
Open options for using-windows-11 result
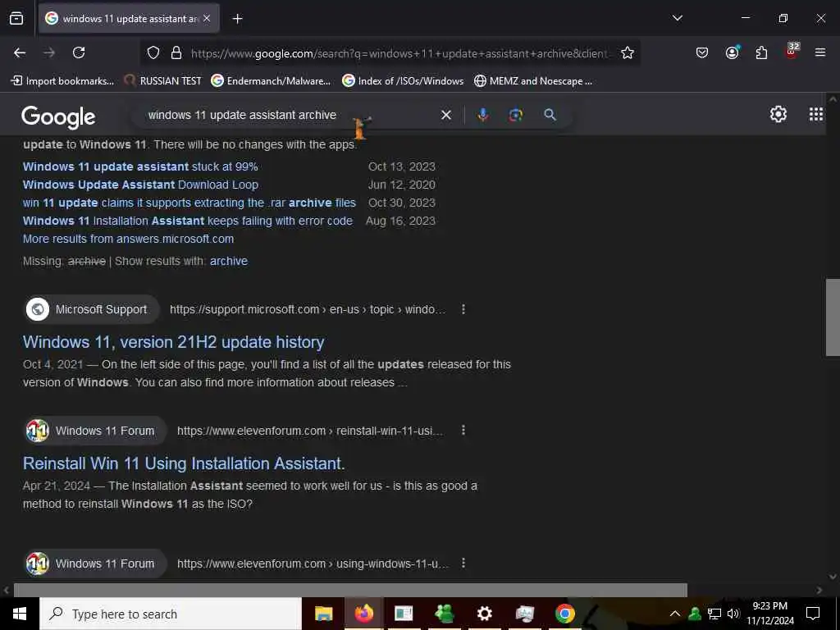coord(463,563)
